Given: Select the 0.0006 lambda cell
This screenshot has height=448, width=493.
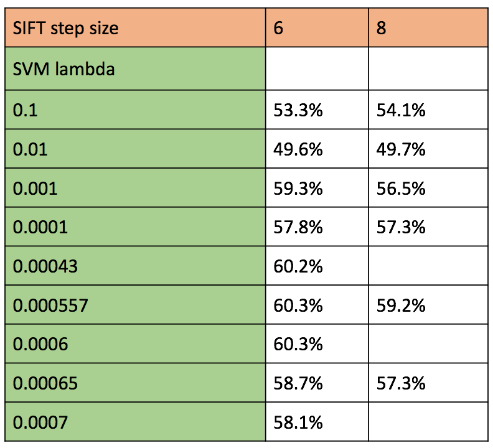Looking at the screenshot, I should click(134, 344).
